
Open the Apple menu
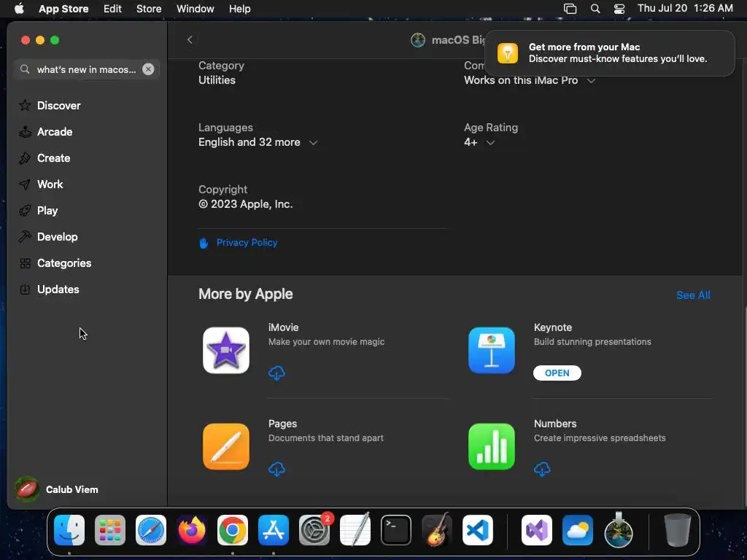pos(19,9)
